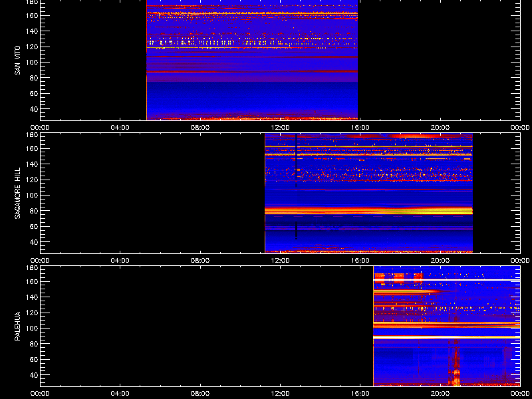Click 12:00 on the San Vito time axis
The image size is (532, 399).
click(280, 128)
